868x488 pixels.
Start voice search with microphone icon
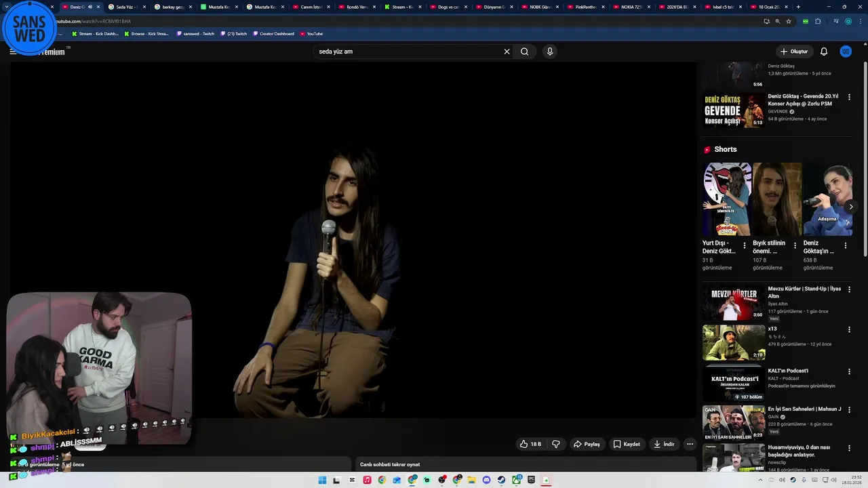tap(550, 52)
